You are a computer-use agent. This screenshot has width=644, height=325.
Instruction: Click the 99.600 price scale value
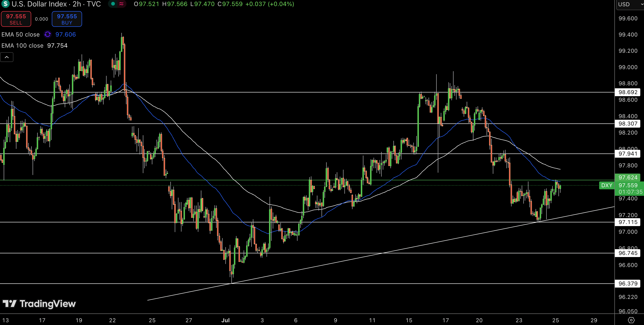[628, 18]
